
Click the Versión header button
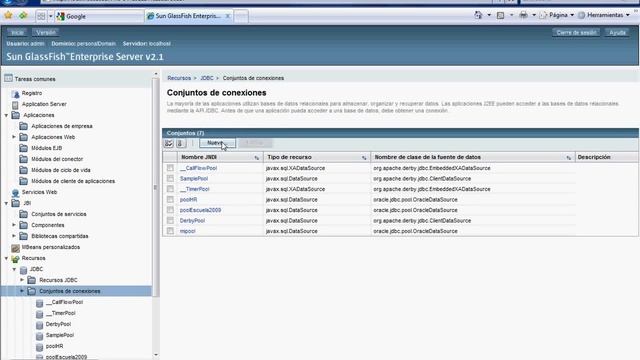(x=46, y=33)
